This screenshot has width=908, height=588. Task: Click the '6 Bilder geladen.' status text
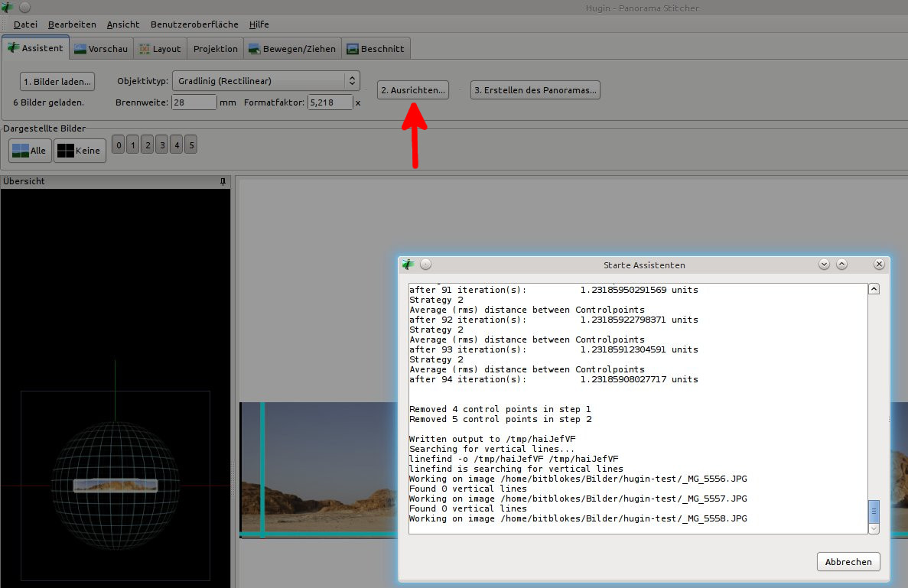[49, 102]
